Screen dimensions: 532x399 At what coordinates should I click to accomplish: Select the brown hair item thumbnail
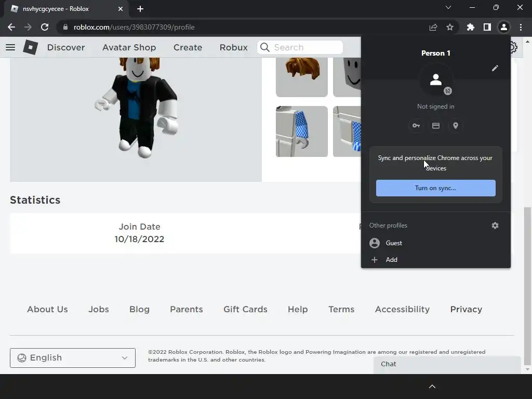tap(302, 77)
